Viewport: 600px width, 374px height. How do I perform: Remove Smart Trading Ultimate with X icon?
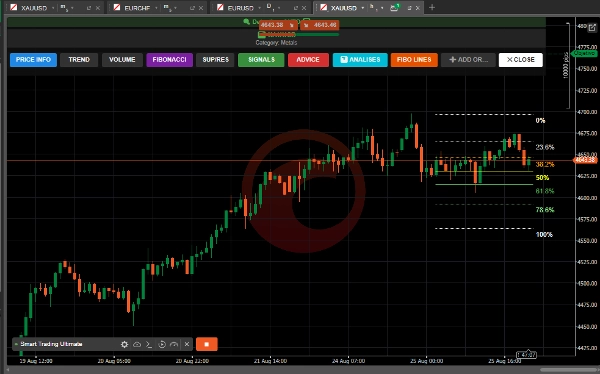[187, 345]
